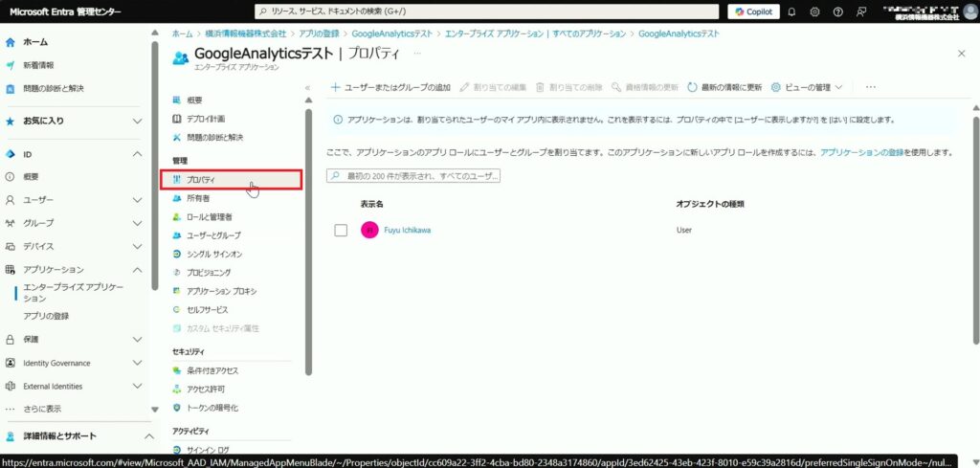Close the blade with X button
This screenshot has width=980, height=468.
tap(961, 54)
